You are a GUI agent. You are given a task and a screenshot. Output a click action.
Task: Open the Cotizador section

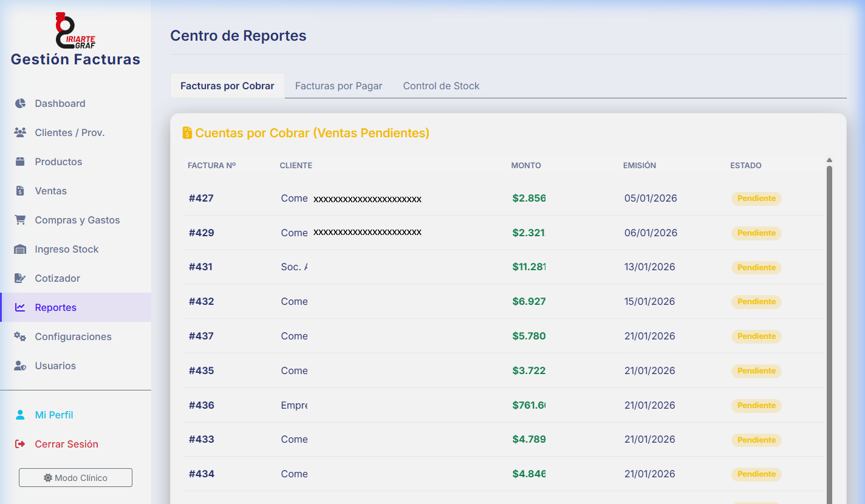coord(76,278)
